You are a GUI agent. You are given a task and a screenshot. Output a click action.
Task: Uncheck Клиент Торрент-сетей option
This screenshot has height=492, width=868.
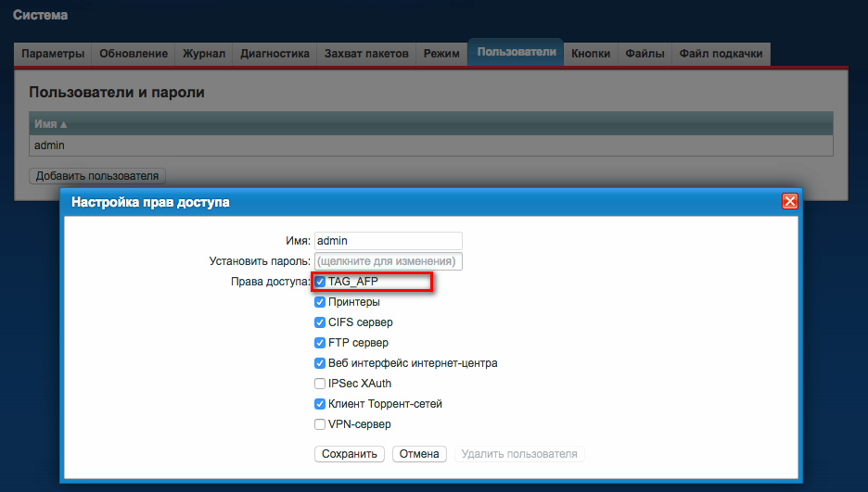pyautogui.click(x=320, y=404)
